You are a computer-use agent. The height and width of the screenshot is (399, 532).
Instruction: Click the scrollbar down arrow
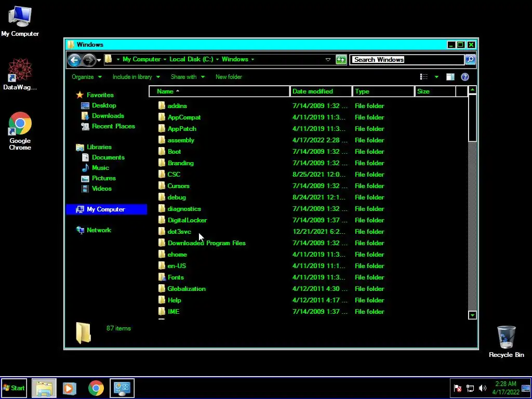[472, 315]
